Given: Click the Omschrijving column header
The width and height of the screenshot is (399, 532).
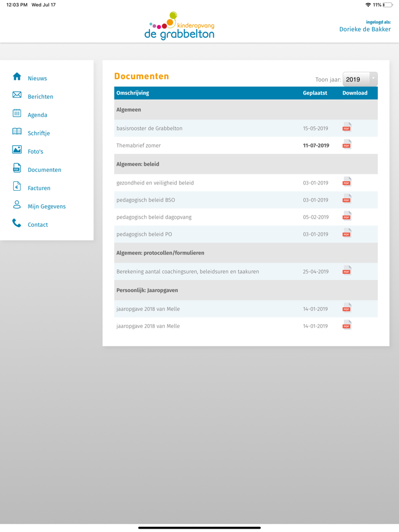Looking at the screenshot, I should [133, 93].
